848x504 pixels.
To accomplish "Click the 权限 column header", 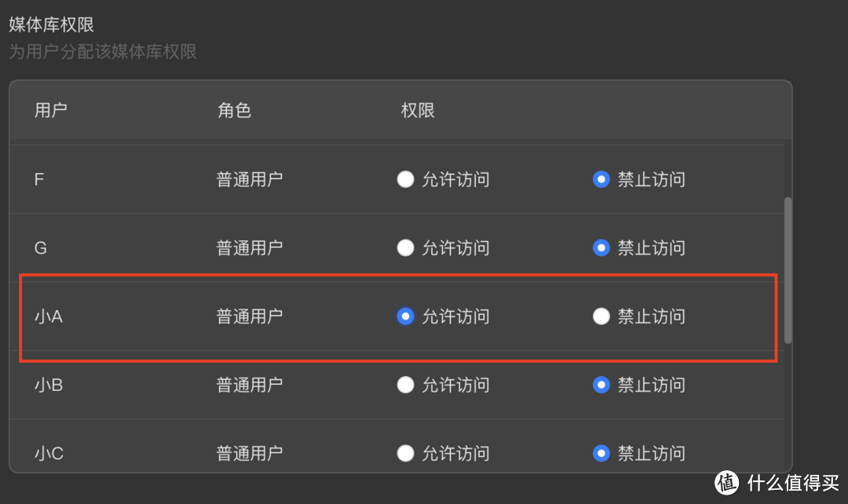I will click(417, 110).
